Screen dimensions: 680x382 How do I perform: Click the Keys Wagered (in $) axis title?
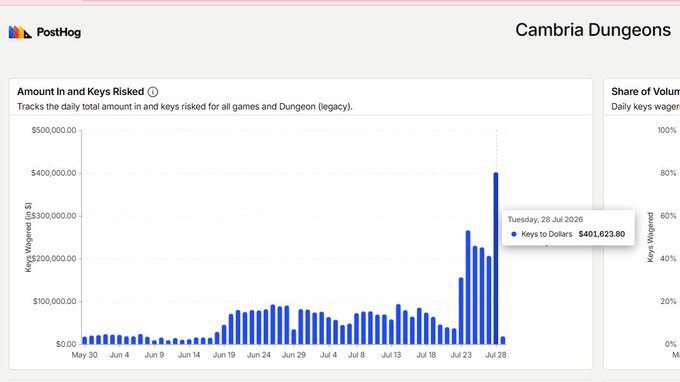[28, 237]
